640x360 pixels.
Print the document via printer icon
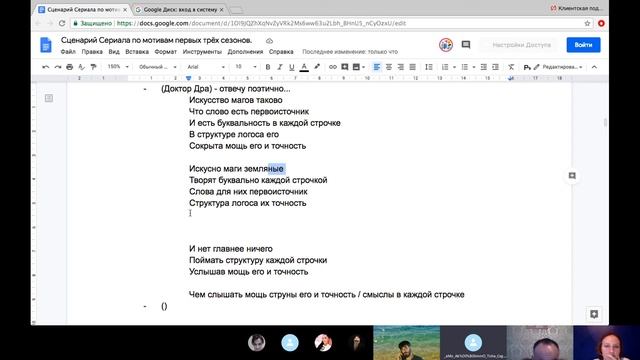69,67
